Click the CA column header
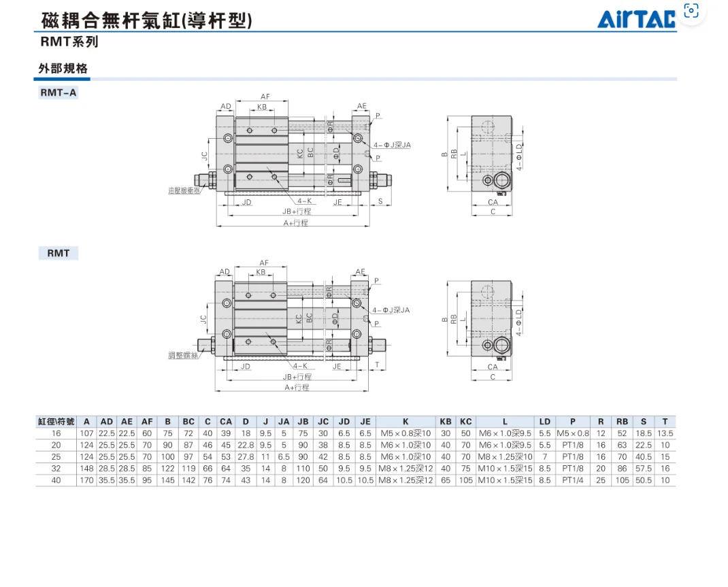728x587 pixels. [226, 422]
